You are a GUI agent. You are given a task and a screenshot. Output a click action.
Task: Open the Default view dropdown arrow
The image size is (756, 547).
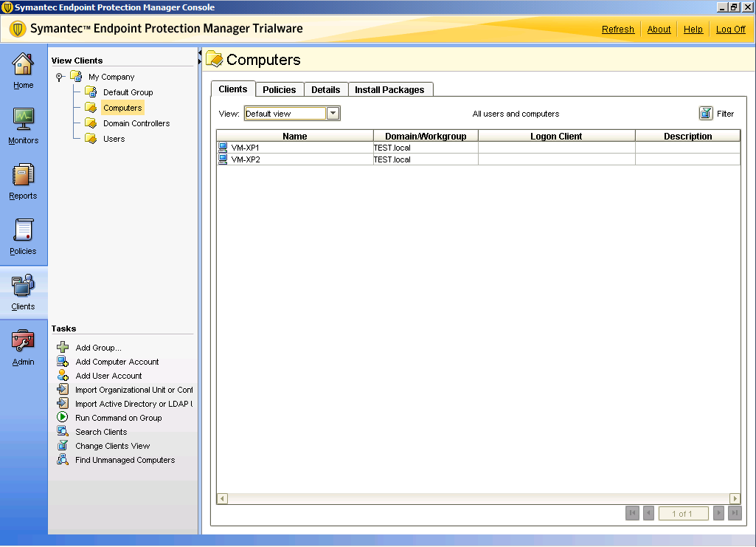point(333,114)
